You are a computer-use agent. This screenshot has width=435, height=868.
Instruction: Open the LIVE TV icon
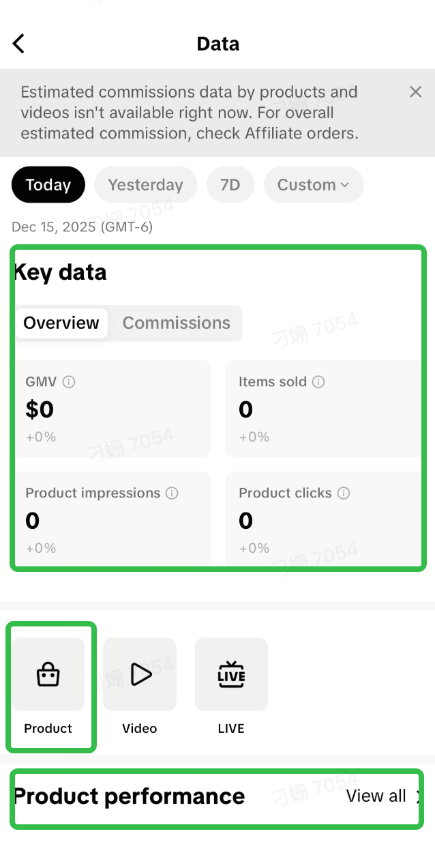tap(231, 674)
